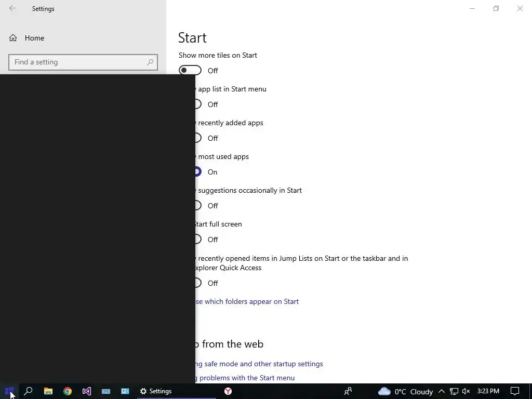Toggle the recently added apps switch

[x=198, y=138]
